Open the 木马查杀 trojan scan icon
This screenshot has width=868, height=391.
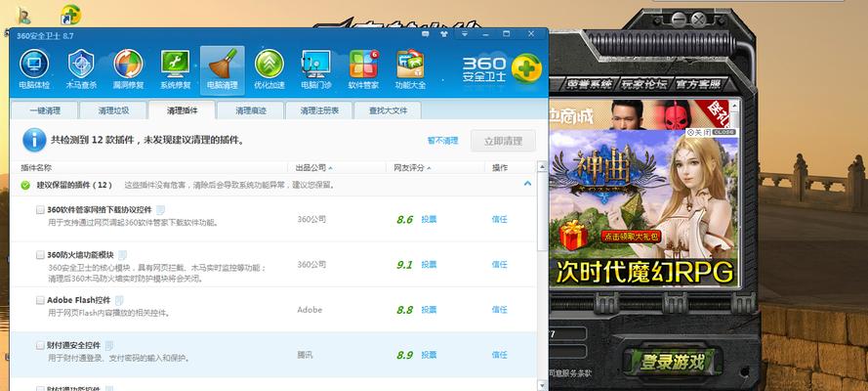pyautogui.click(x=81, y=69)
